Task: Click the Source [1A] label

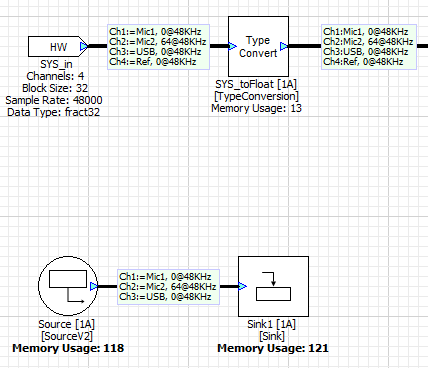Action: [66, 324]
